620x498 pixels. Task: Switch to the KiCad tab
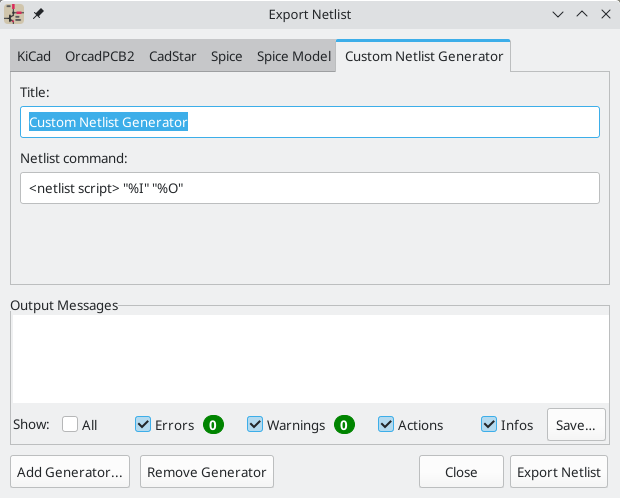click(x=33, y=57)
